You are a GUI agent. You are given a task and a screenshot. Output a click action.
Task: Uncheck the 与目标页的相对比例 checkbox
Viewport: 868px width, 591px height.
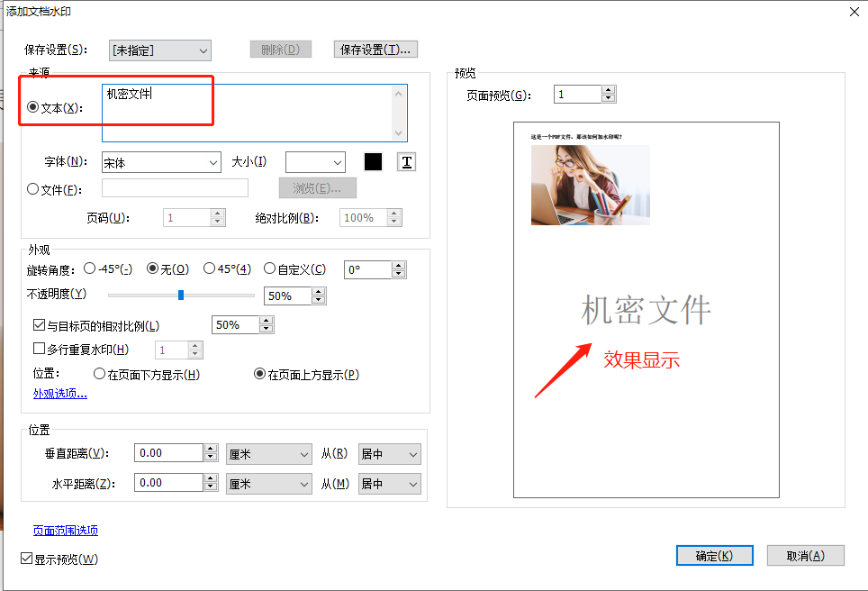(x=40, y=324)
